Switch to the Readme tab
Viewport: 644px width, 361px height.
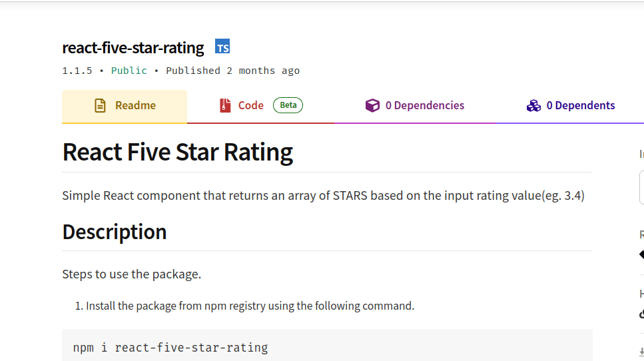[125, 106]
